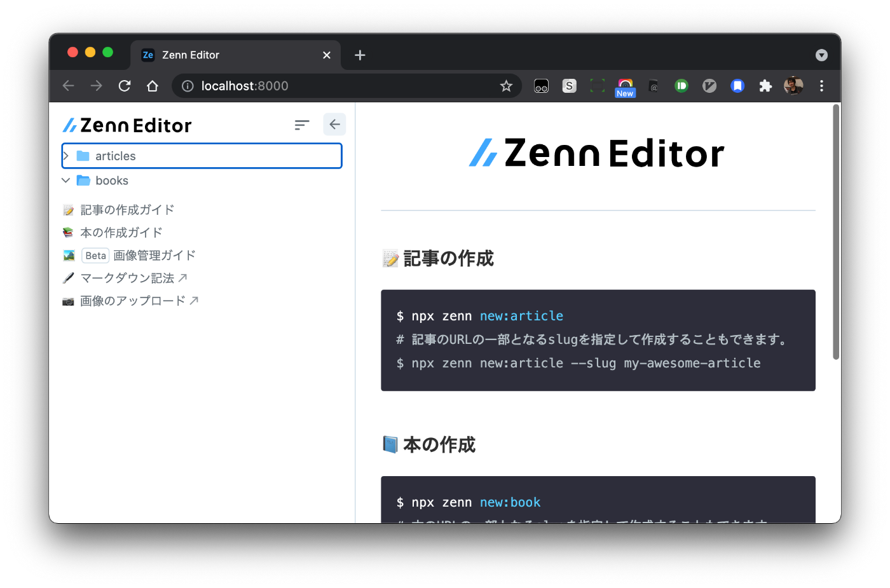Click the sort order icon in the sidebar

[x=302, y=125]
